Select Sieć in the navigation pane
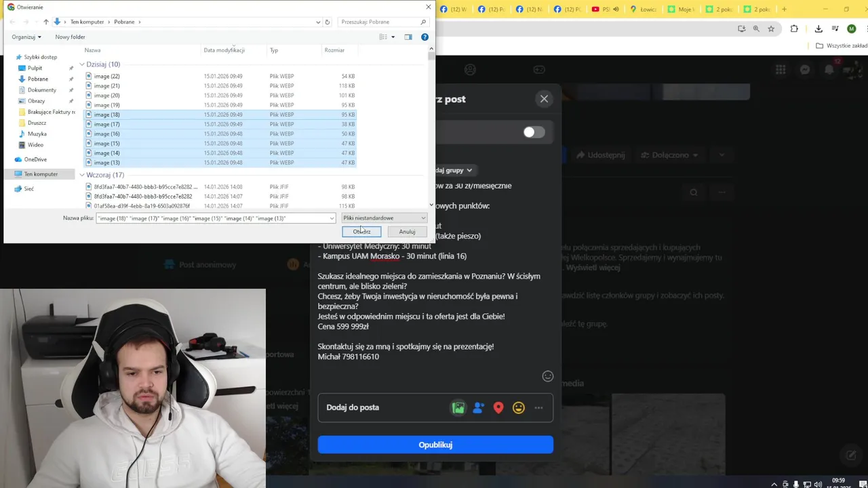The height and width of the screenshot is (488, 868). 28,189
